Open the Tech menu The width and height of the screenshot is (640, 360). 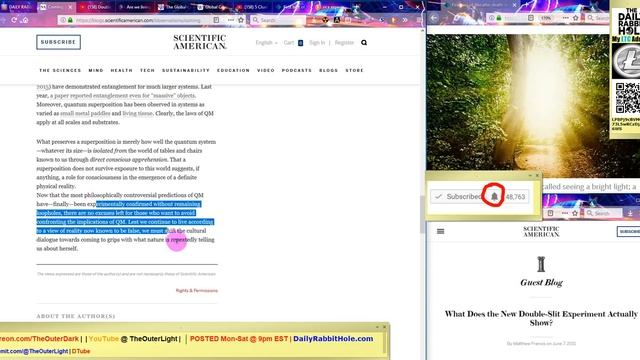(x=147, y=70)
